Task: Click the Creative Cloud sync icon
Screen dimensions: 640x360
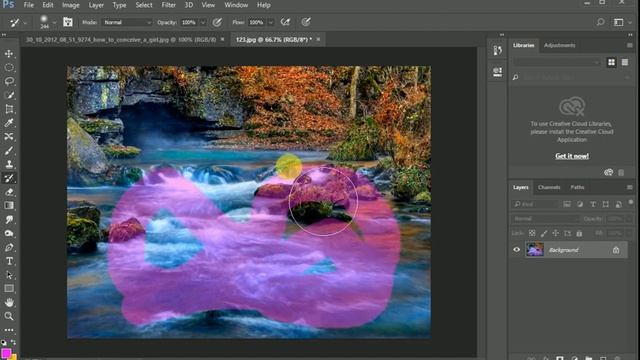Action: (x=608, y=172)
